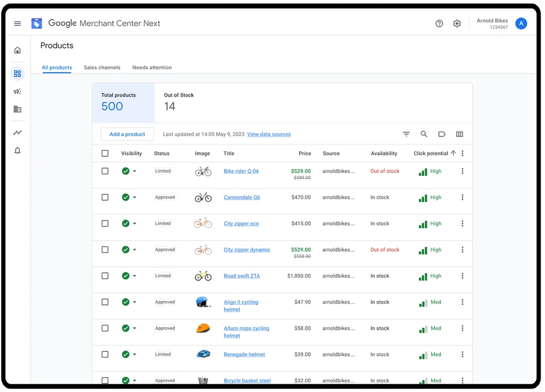
Task: Check the checkbox for Bike rider Q-04
Action: [x=105, y=171]
